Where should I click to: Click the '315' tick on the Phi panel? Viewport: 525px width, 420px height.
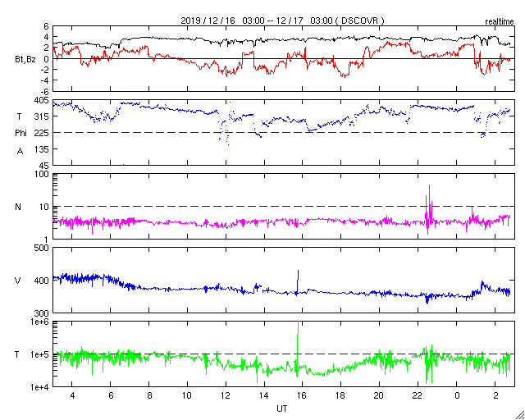[42, 116]
